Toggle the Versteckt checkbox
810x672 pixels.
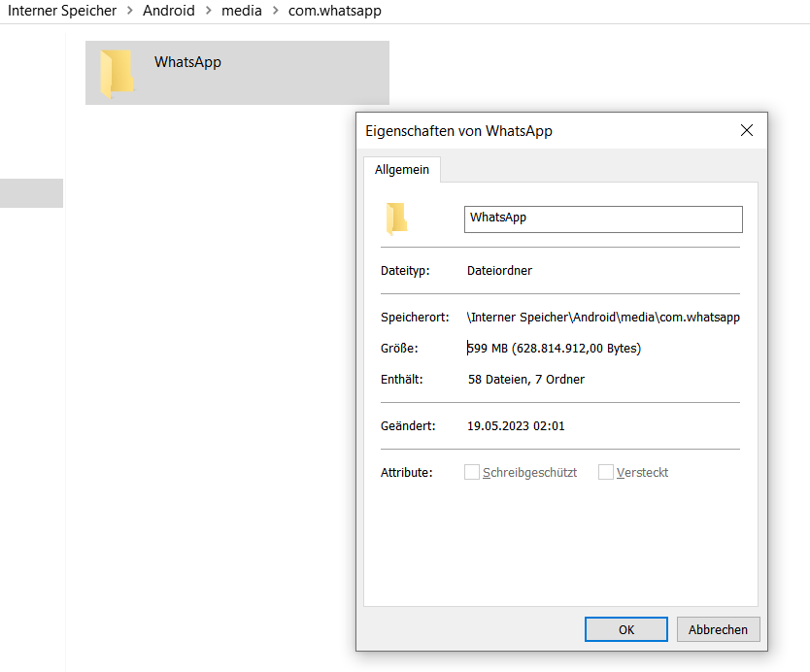606,473
